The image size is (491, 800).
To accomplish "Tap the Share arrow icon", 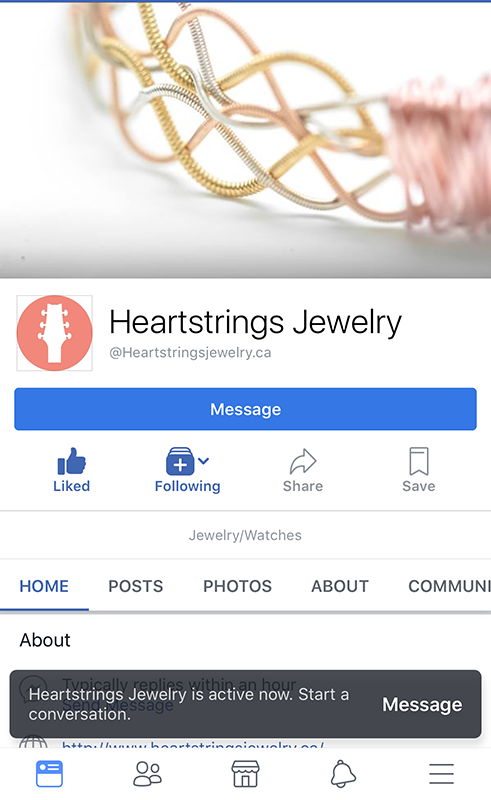I will click(x=303, y=462).
